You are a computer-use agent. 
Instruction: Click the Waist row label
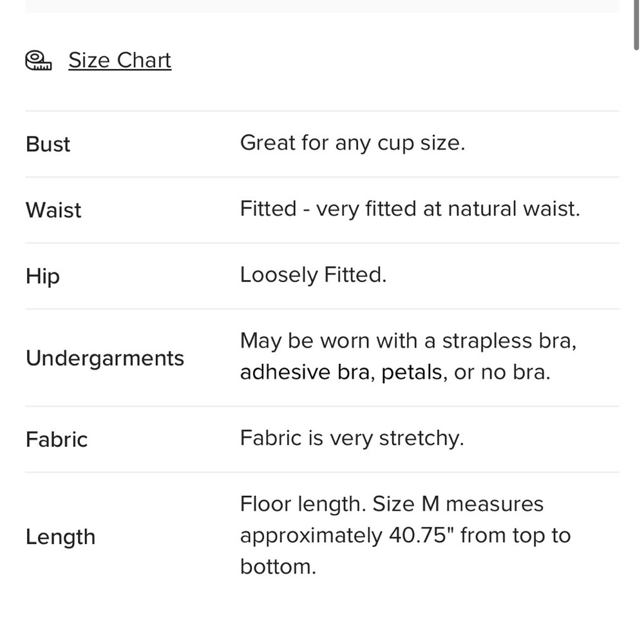tap(53, 210)
